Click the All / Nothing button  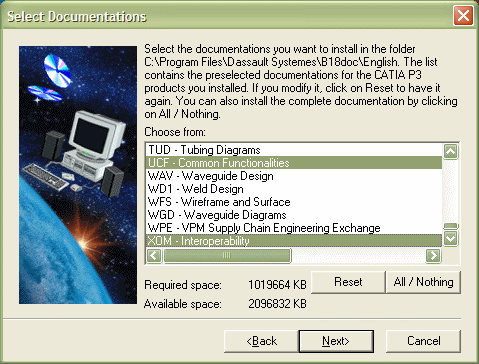click(423, 282)
